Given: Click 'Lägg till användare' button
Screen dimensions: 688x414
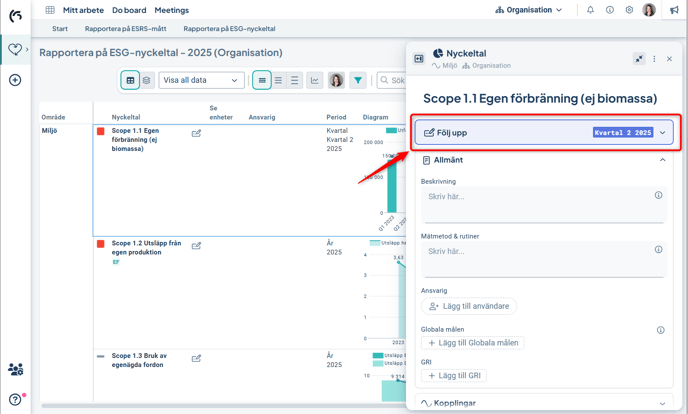Looking at the screenshot, I should pos(469,306).
